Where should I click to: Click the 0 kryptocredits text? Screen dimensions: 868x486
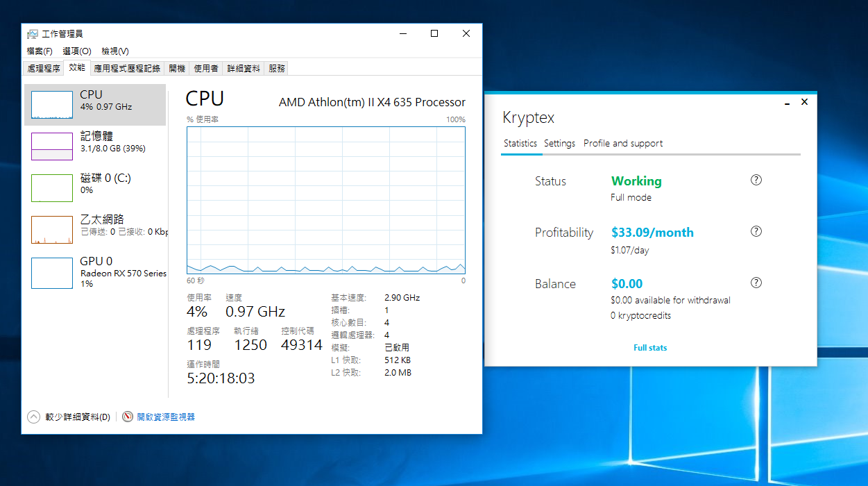click(641, 315)
